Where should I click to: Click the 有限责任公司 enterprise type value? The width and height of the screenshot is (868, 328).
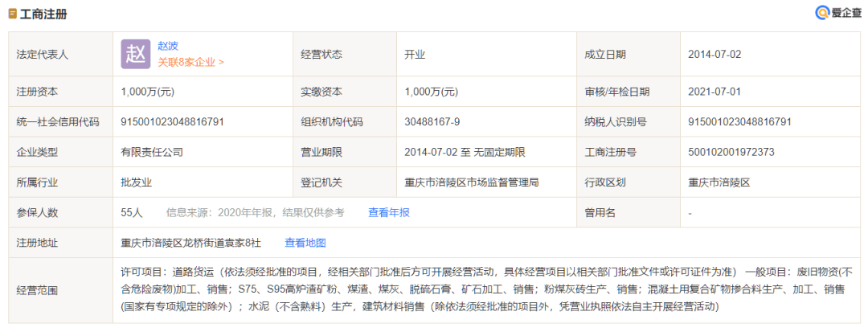pyautogui.click(x=153, y=152)
